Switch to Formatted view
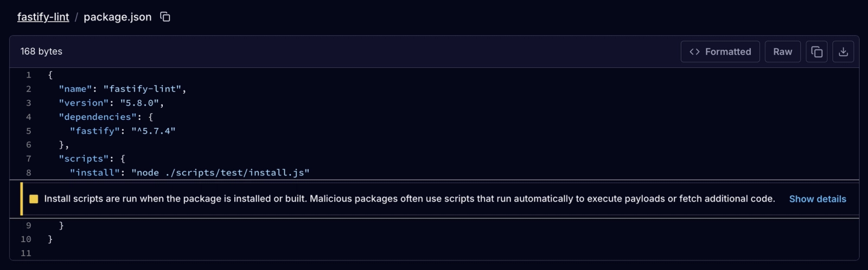868x270 pixels. point(720,52)
